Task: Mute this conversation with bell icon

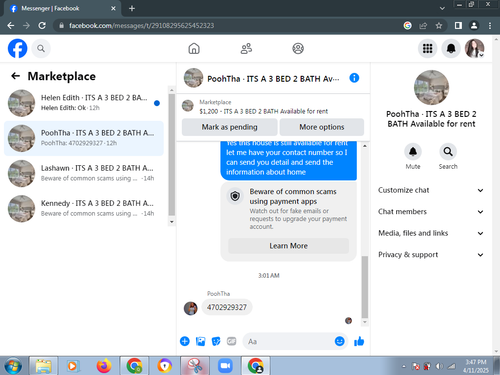Action: point(413,152)
